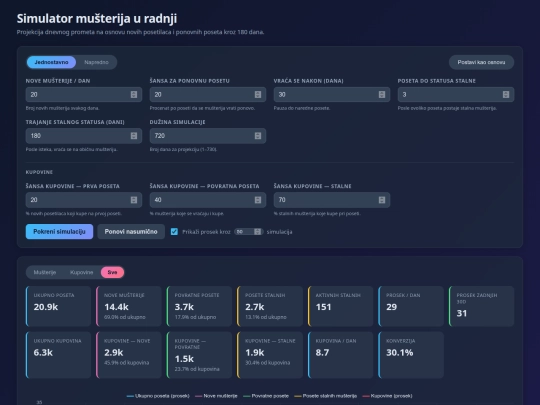This screenshot has height=405, width=540.
Task: Click stepper of Poseta do statusa stalne
Action: pos(506,94)
